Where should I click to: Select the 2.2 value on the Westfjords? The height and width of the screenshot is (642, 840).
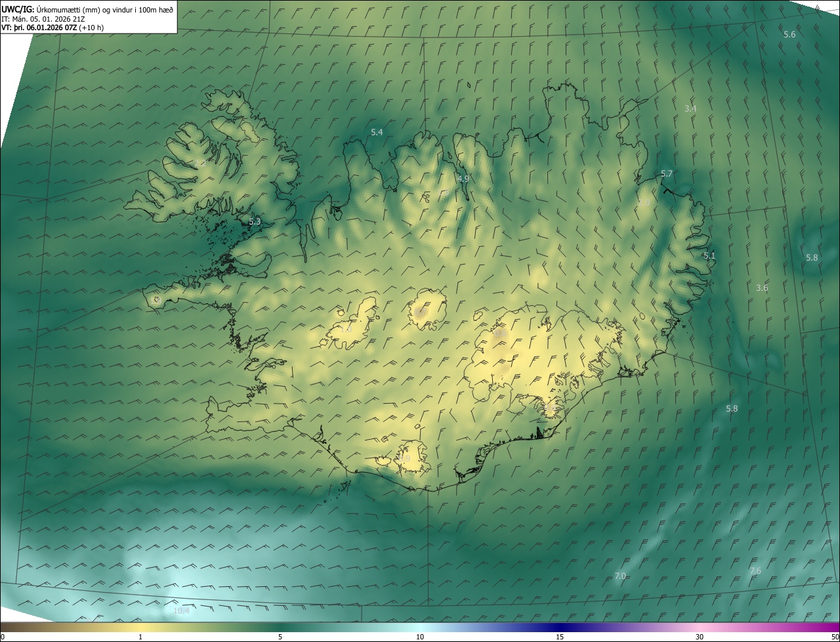tap(200, 163)
